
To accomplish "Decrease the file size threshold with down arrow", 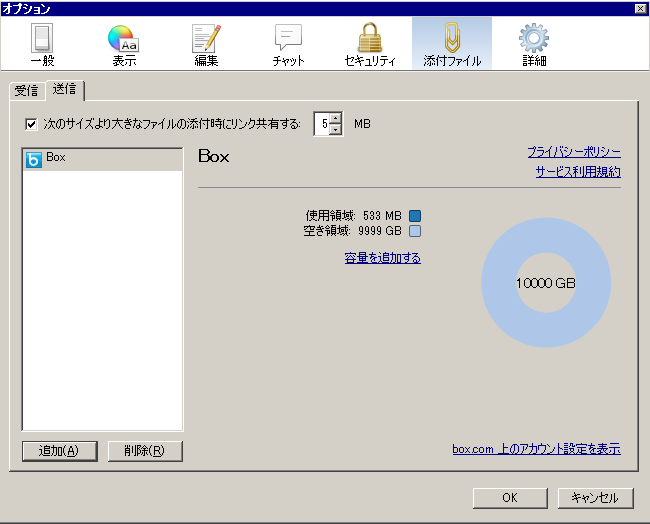I will tap(336, 129).
